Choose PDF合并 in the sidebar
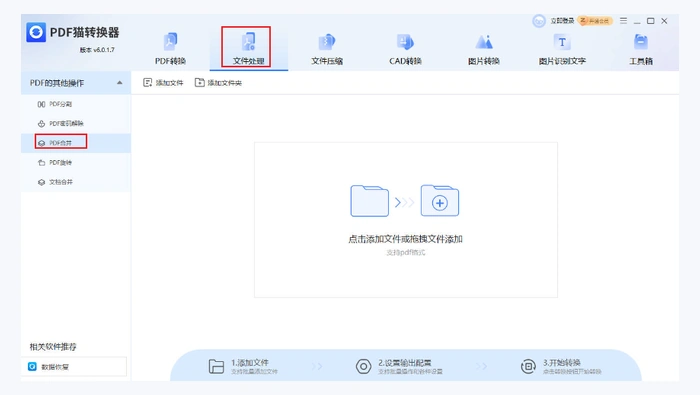This screenshot has width=700, height=395. pyautogui.click(x=76, y=143)
